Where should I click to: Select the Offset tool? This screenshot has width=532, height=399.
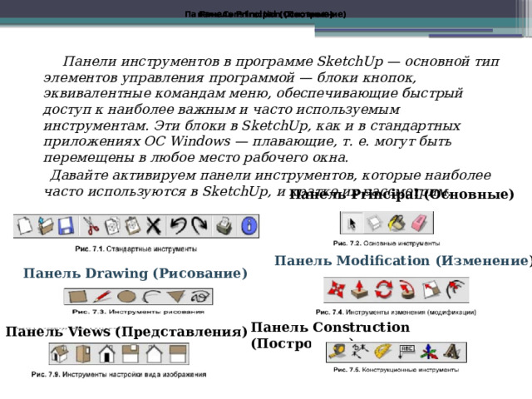pos(455,289)
